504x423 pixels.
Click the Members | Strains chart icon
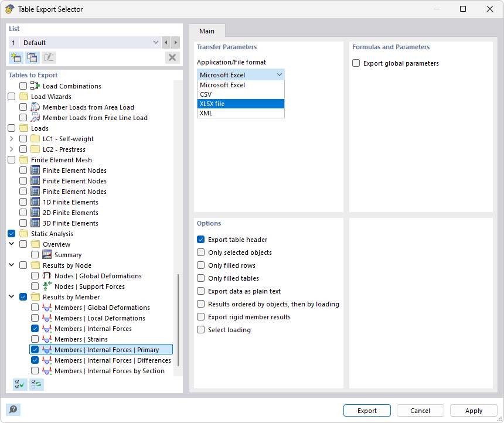(x=46, y=339)
